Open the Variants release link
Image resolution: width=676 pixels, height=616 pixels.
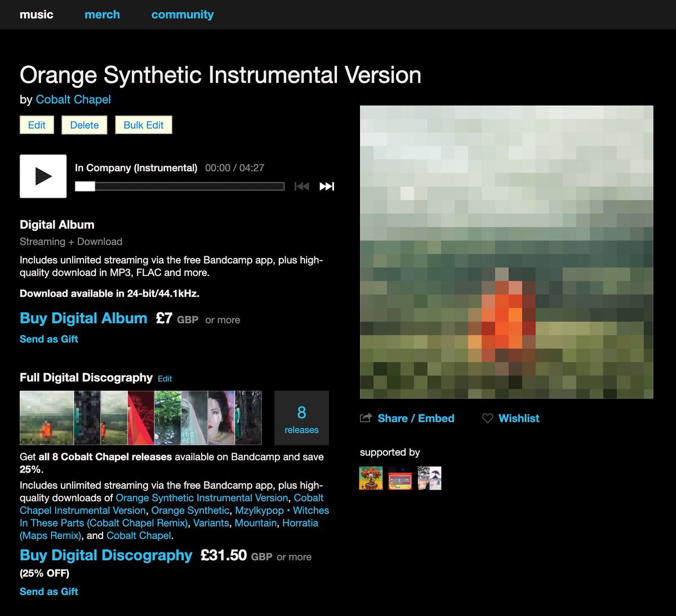[x=211, y=523]
